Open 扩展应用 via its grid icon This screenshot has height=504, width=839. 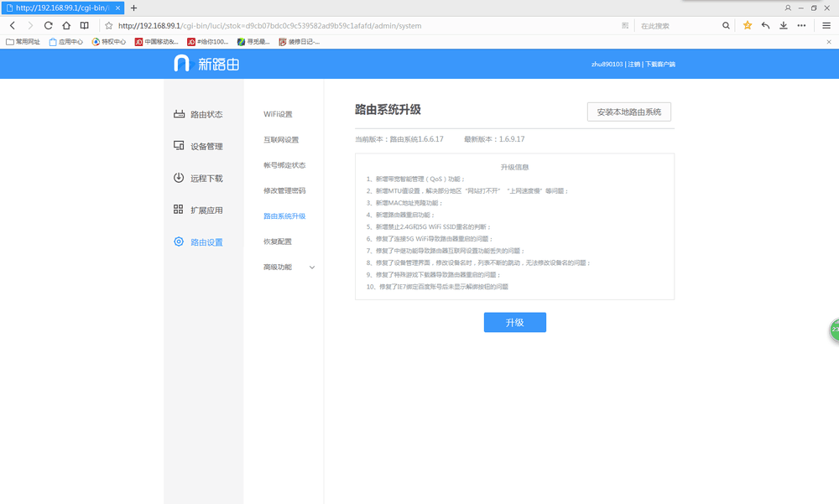pyautogui.click(x=179, y=210)
